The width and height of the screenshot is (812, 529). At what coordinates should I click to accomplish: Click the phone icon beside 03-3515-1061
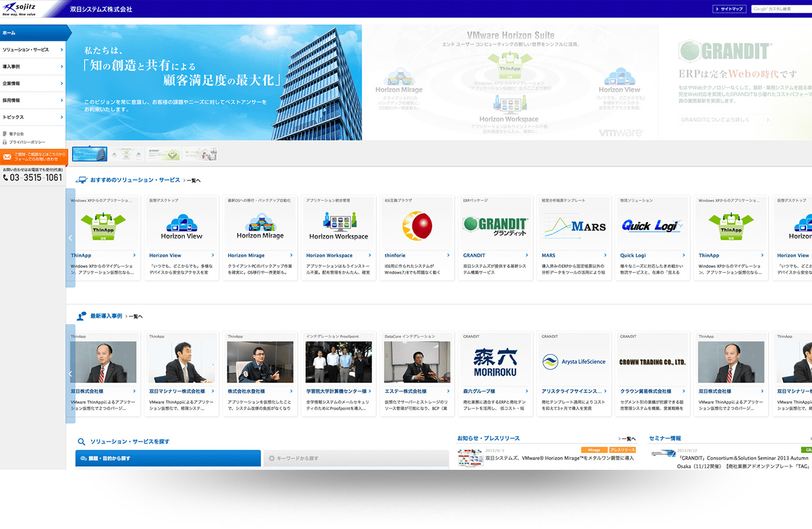click(x=6, y=178)
